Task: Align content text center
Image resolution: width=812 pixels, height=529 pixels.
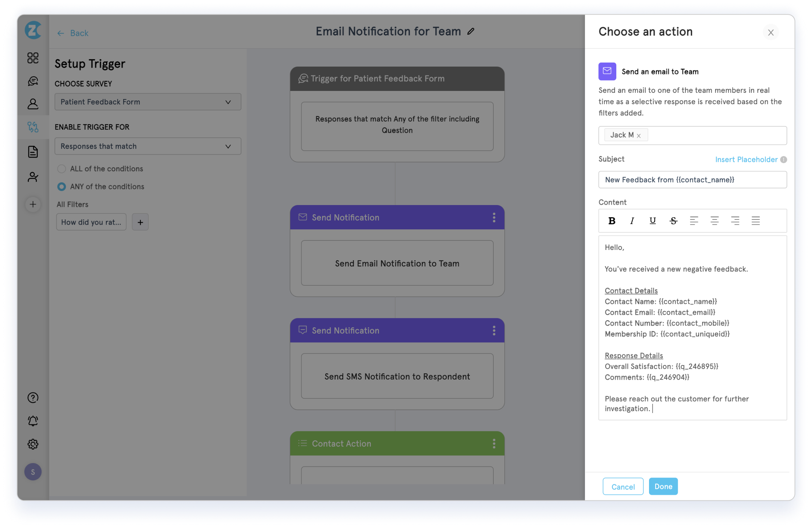Action: tap(715, 221)
